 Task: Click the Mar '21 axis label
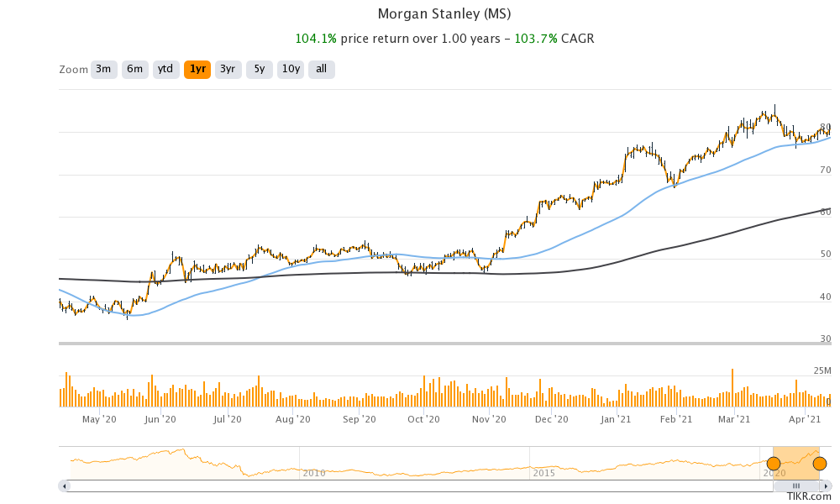pyautogui.click(x=734, y=419)
